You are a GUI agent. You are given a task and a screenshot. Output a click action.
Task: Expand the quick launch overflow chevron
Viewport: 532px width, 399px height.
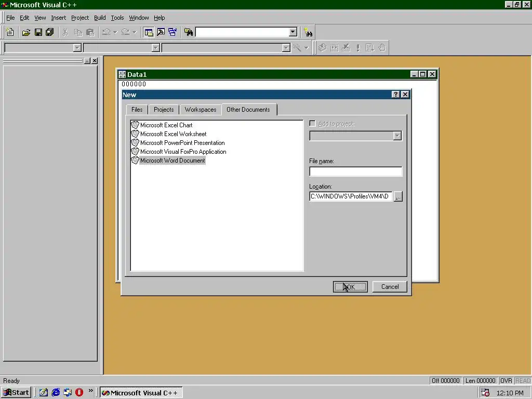(x=90, y=391)
